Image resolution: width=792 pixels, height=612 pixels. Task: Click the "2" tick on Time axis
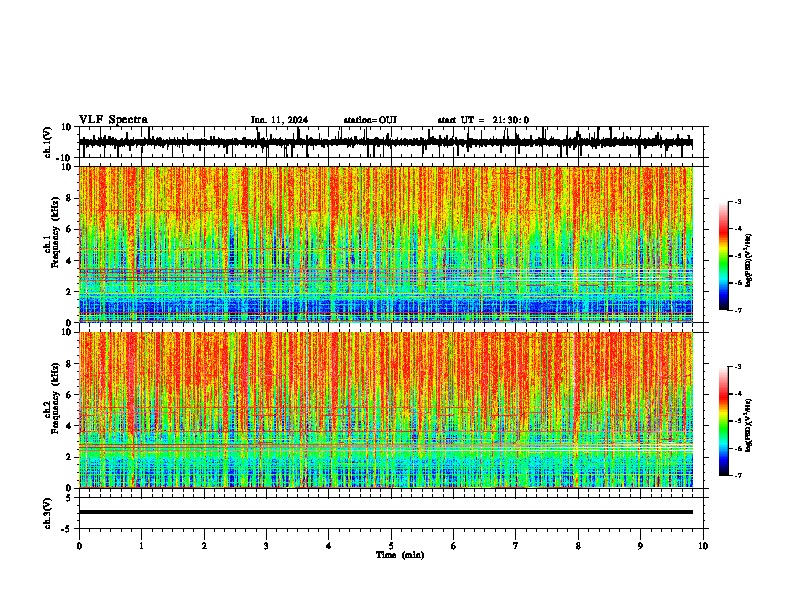tap(204, 546)
